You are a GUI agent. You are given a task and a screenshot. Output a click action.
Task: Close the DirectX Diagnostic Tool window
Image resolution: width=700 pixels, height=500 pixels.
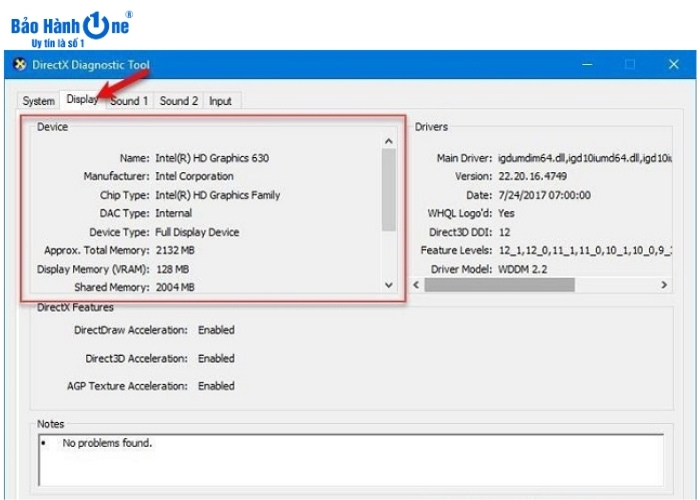click(x=674, y=65)
